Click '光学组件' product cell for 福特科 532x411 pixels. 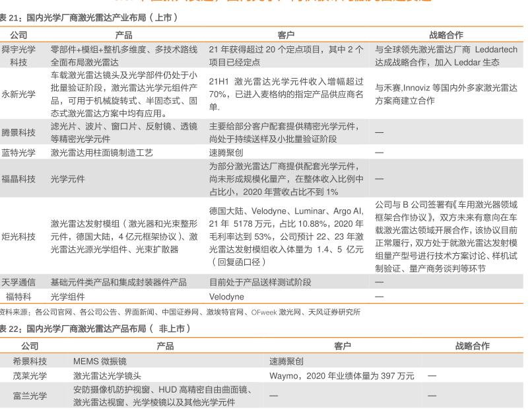coord(67,297)
